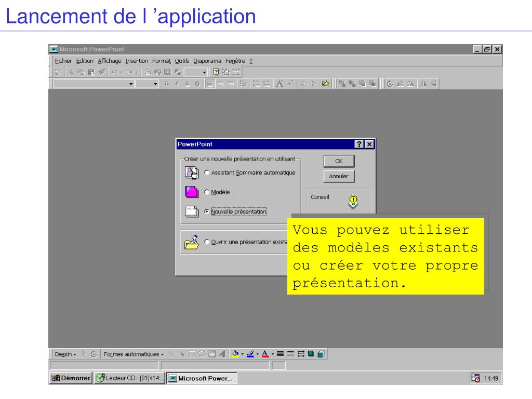Click the Undo arrow icon

click(x=114, y=72)
